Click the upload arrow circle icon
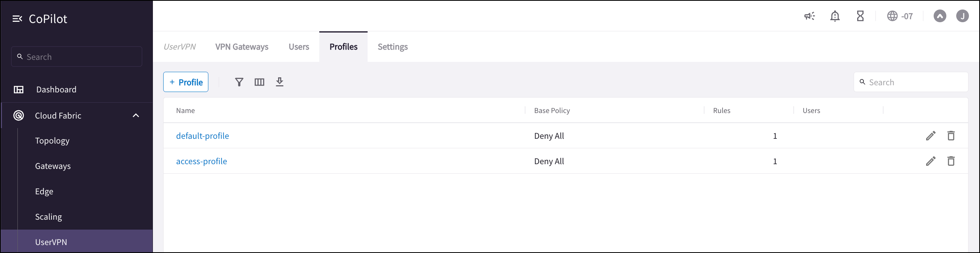The height and width of the screenshot is (253, 980). tap(940, 16)
